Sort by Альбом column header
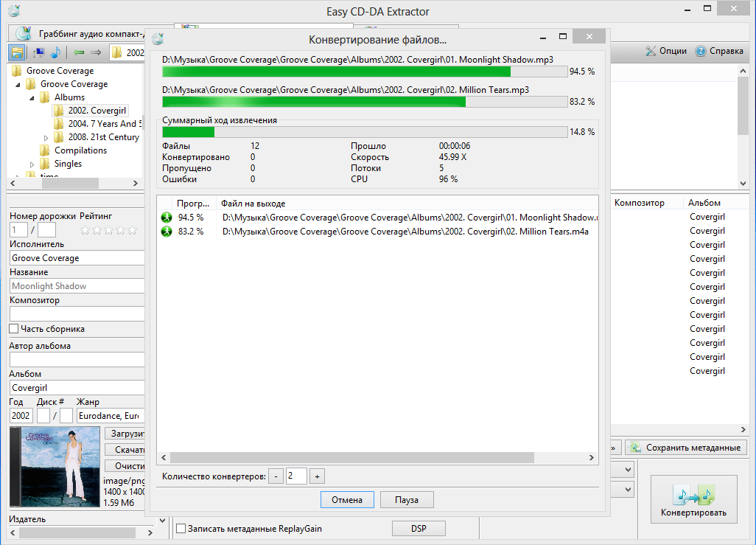This screenshot has height=545, width=756. coord(704,203)
